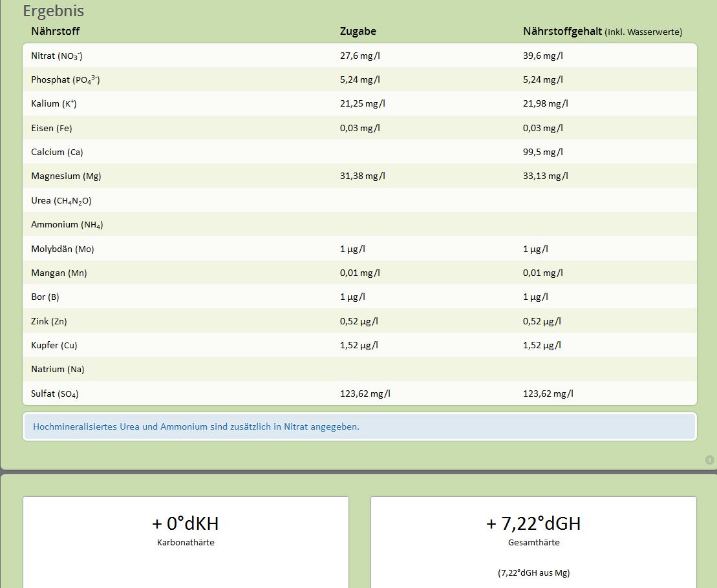717x588 pixels.
Task: Click the scroll-to-top arrow icon
Action: (709, 460)
